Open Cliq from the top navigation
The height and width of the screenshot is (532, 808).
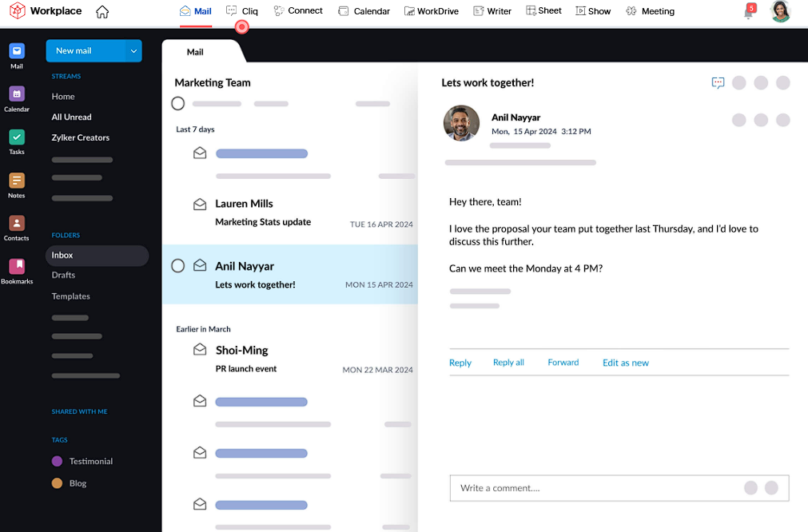[x=242, y=10]
